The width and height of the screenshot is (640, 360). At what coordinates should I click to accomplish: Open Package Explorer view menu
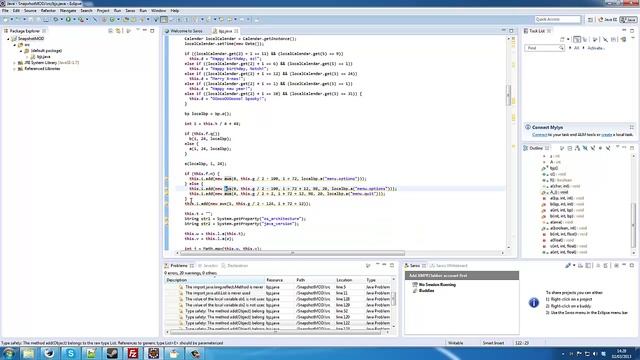click(x=138, y=31)
